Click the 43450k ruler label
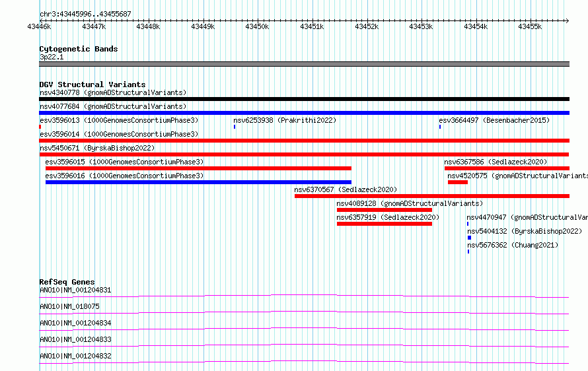 tap(257, 26)
